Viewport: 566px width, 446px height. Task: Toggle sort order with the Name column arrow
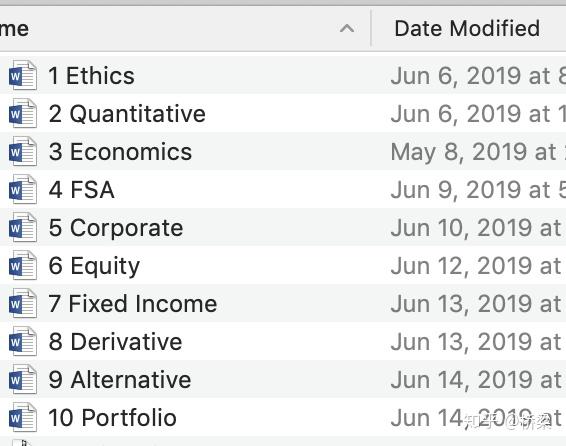pyautogui.click(x=347, y=28)
